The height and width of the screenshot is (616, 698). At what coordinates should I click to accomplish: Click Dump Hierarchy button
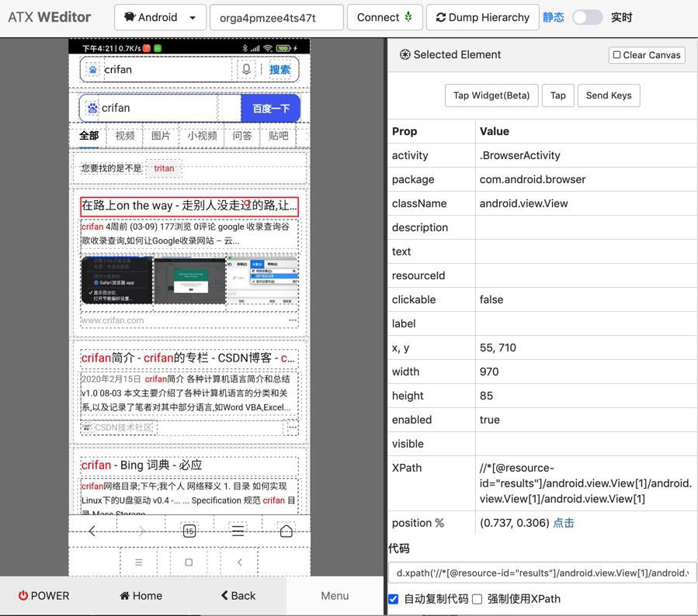tap(483, 17)
